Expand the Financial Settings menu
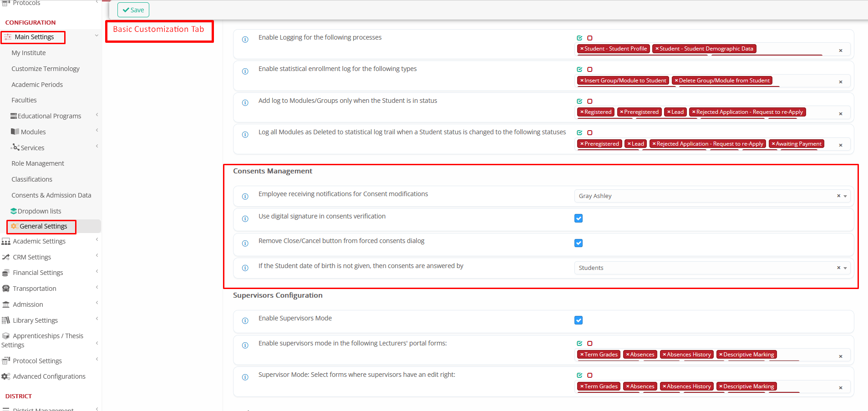 (38, 273)
